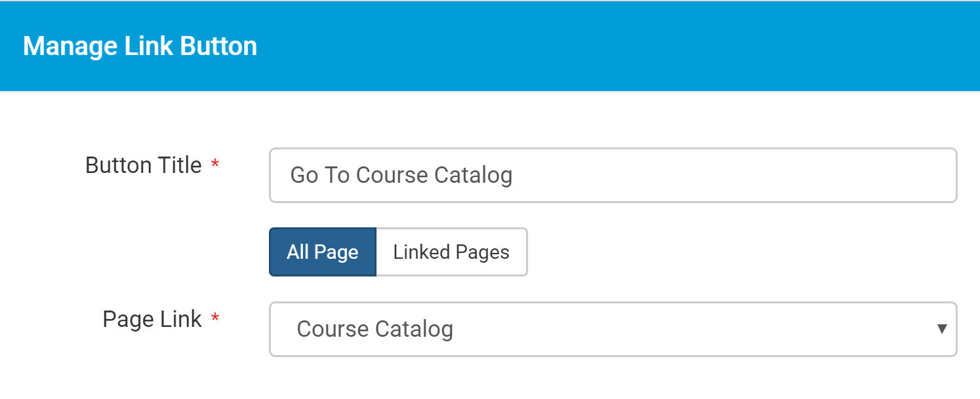
Task: Expand the Course Catalog selection list
Action: [613, 329]
